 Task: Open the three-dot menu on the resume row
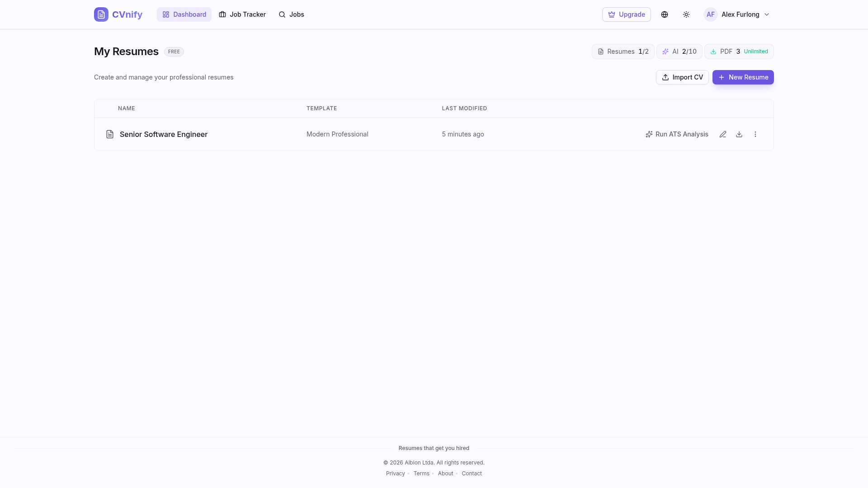pyautogui.click(x=755, y=134)
